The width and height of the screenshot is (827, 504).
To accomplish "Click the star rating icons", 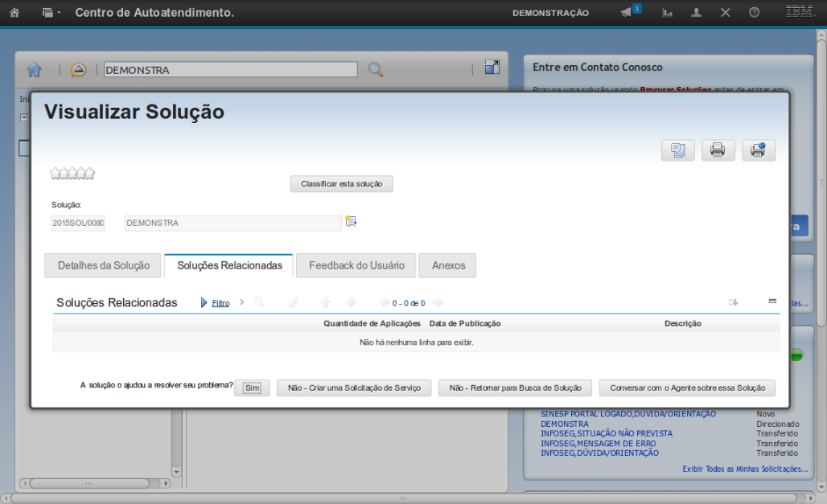I will 72,173.
